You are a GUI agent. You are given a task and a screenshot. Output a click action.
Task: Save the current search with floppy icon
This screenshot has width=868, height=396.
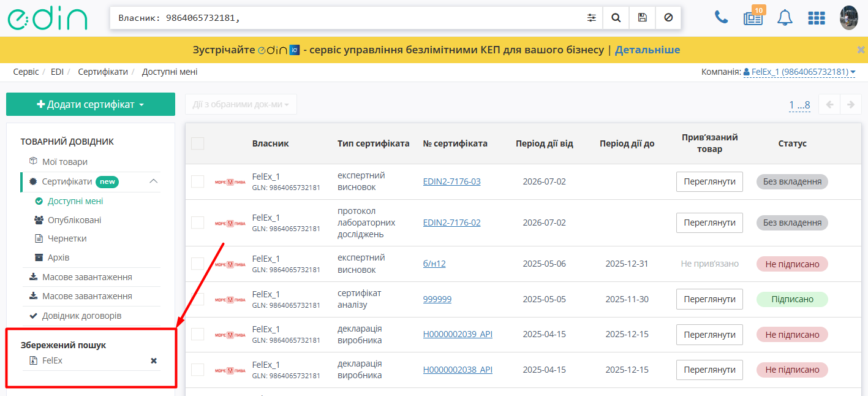(x=643, y=18)
